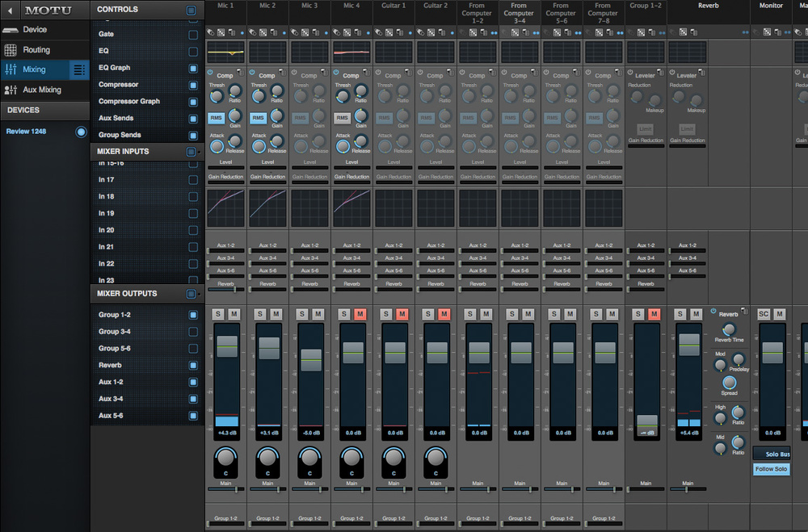Click the back arrow next to MOTU logo
Screen dimensions: 808x532
9,10
